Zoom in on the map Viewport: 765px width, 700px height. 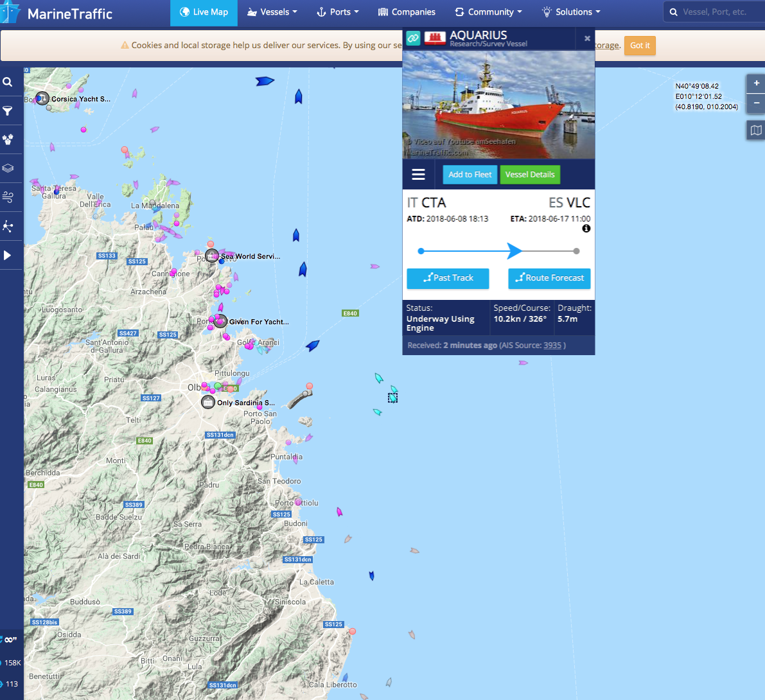coord(756,85)
